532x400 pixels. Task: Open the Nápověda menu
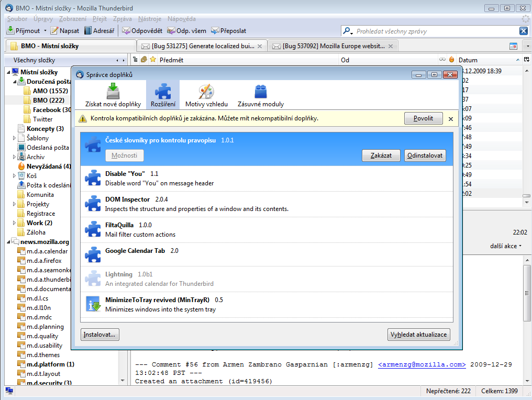[x=182, y=19]
